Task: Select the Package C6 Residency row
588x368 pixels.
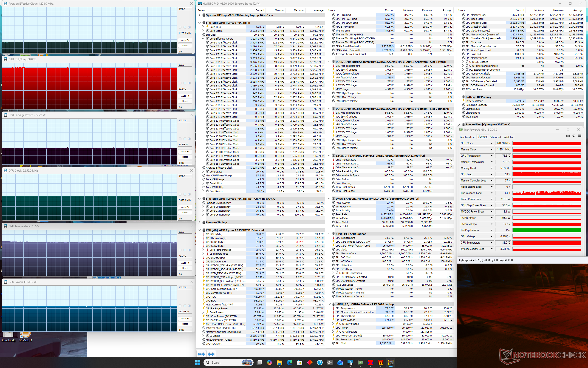Action: coord(261,203)
